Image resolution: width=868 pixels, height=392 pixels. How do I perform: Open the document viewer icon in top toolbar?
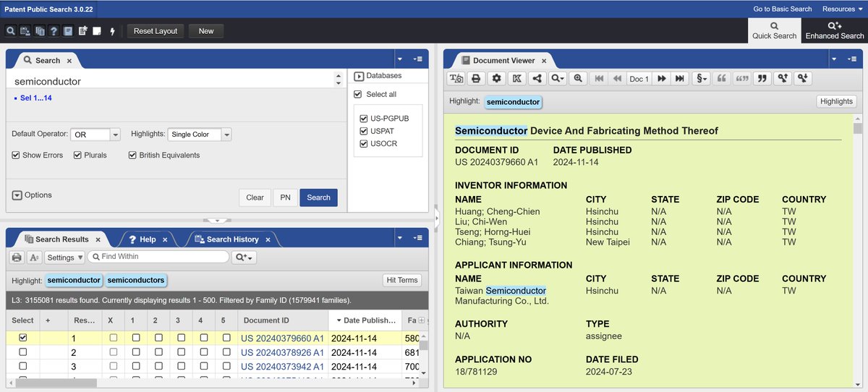[x=68, y=31]
